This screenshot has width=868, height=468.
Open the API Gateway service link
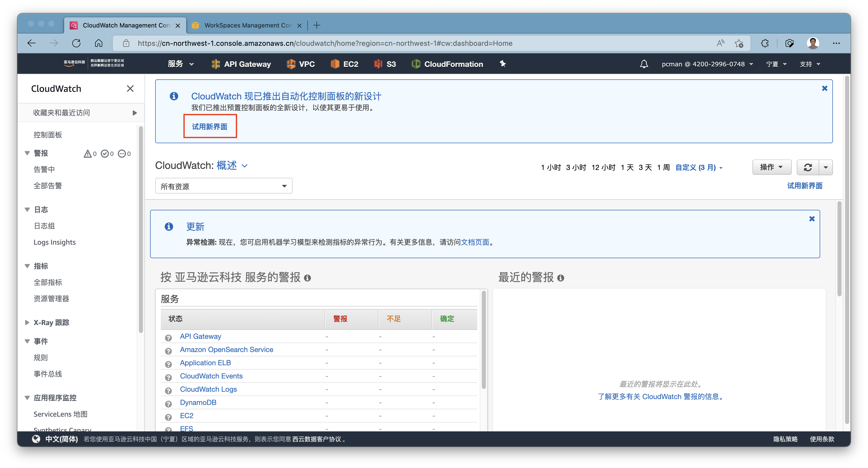coord(200,336)
